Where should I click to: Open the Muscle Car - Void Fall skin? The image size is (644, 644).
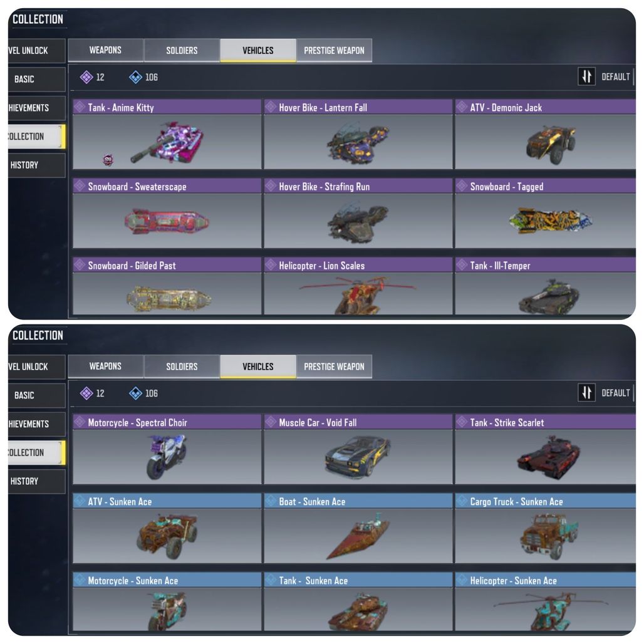click(x=358, y=449)
